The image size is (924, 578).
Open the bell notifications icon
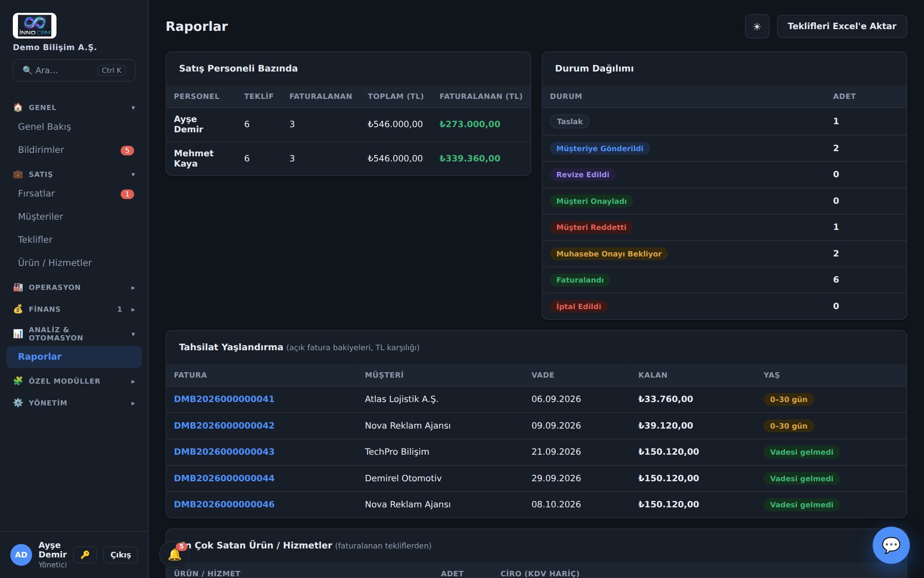(x=175, y=554)
